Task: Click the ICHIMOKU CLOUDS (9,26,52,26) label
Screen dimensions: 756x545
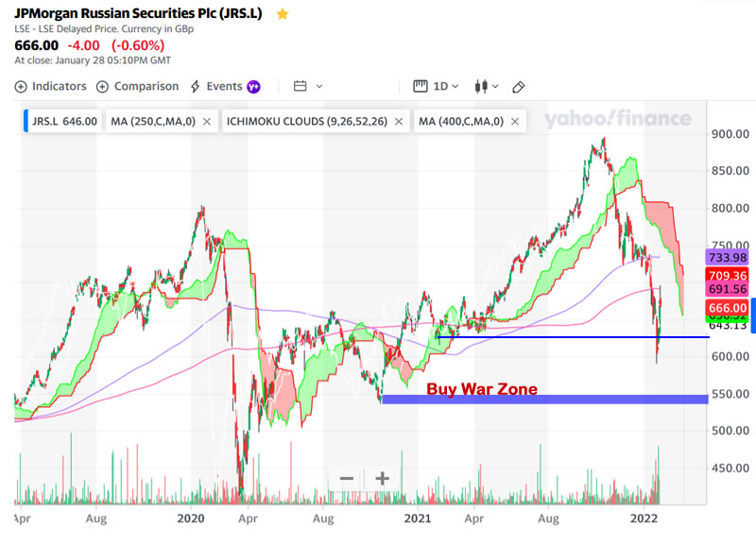Action: click(x=306, y=121)
